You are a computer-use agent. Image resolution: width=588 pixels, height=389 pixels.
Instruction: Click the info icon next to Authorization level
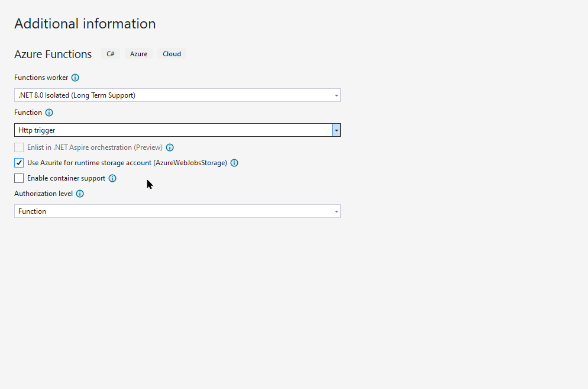point(80,194)
